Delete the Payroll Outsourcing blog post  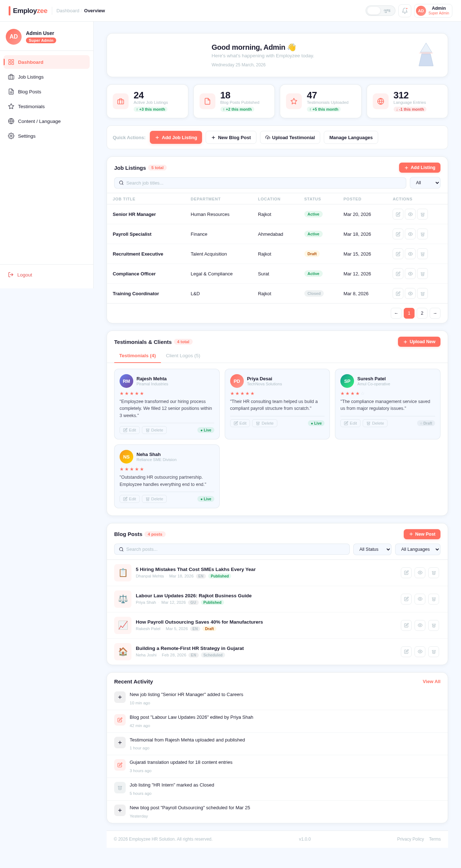click(434, 625)
